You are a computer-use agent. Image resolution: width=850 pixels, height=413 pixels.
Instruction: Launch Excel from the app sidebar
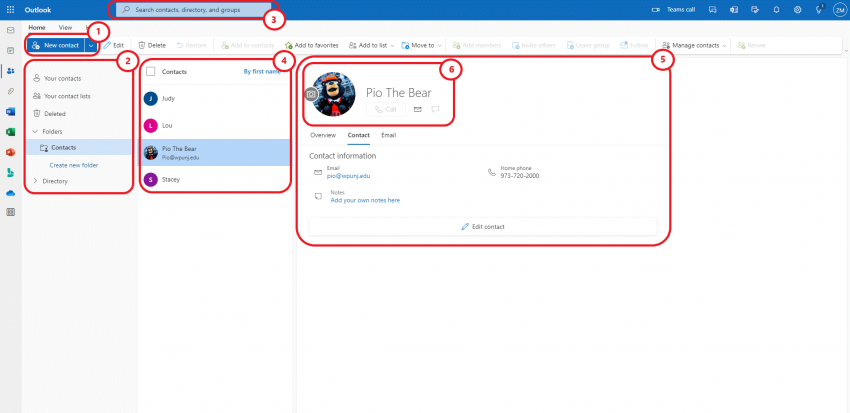[10, 131]
